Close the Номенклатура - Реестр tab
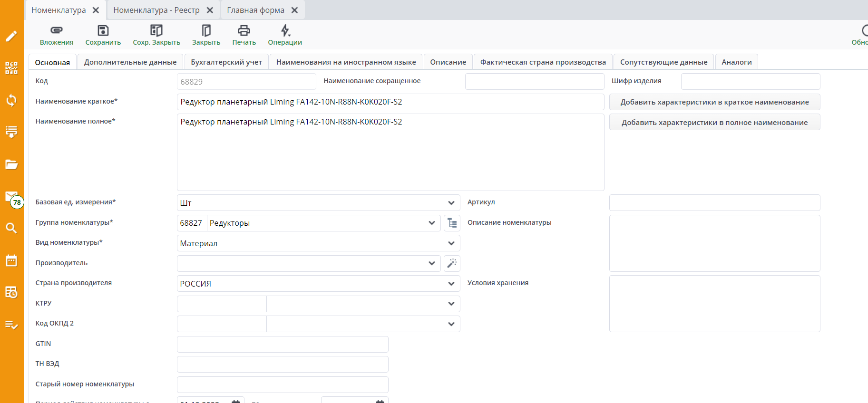The height and width of the screenshot is (403, 868). click(210, 10)
